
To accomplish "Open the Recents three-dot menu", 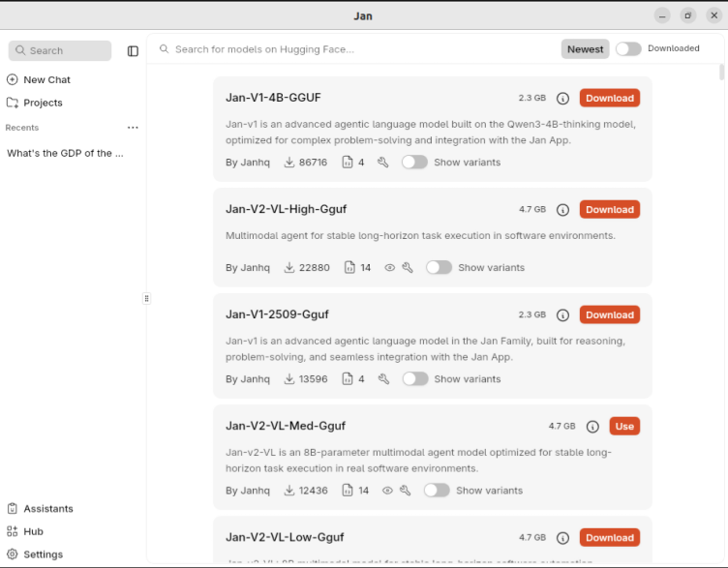I will click(x=133, y=128).
